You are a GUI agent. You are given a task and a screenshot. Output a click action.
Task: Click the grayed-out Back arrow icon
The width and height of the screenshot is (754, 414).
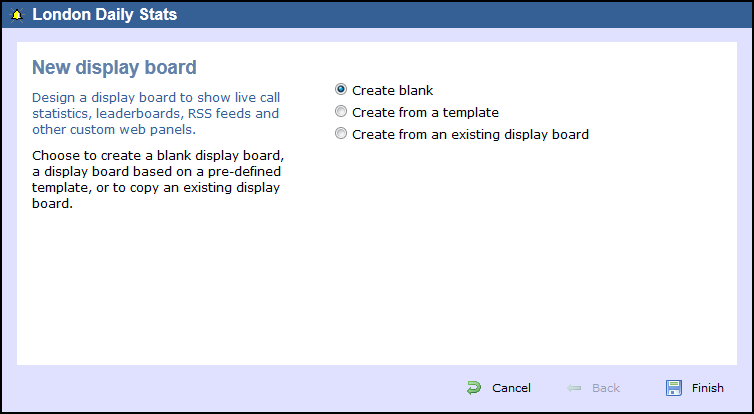coord(574,388)
